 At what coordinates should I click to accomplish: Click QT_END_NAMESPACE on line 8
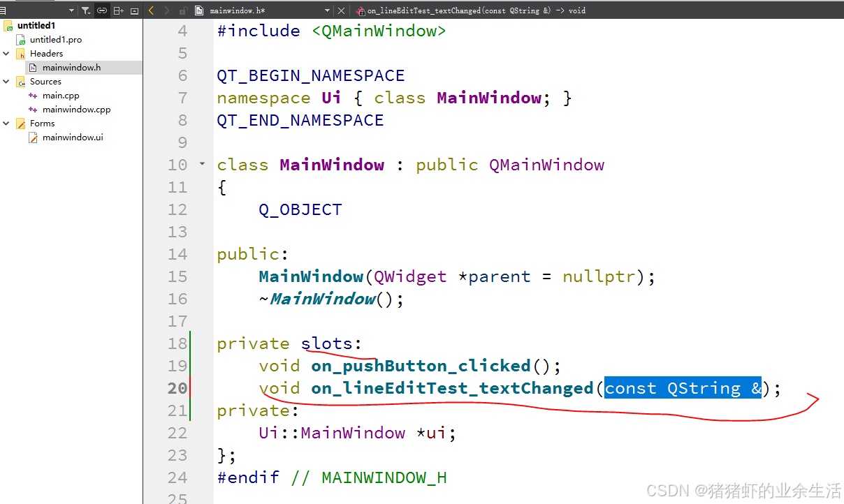click(300, 120)
